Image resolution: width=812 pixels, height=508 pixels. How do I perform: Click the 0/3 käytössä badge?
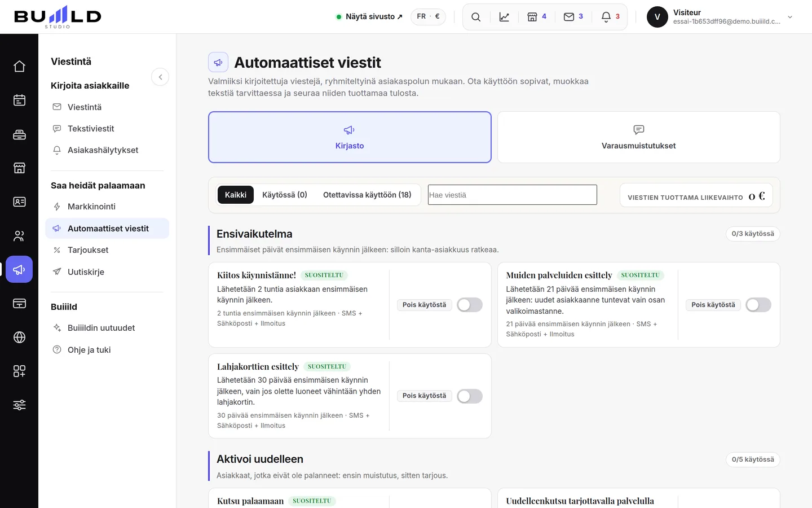[x=753, y=234]
